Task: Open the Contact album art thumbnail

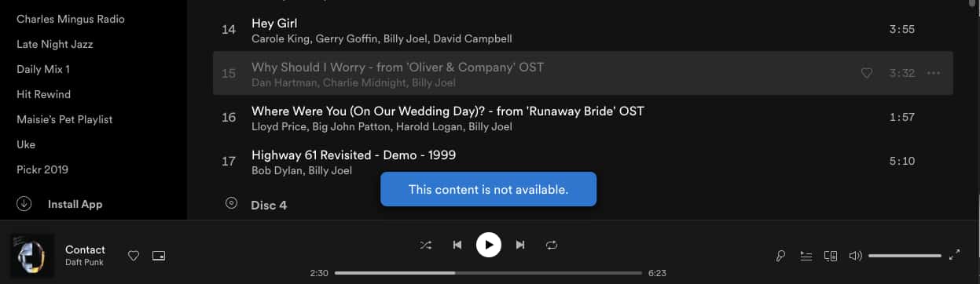Action: pyautogui.click(x=32, y=256)
